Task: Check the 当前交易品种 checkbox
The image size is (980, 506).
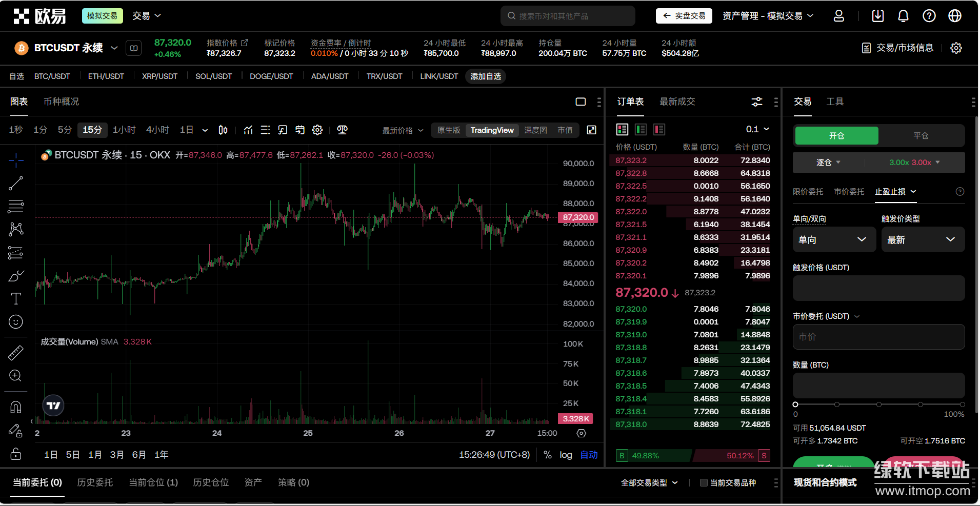Action: pos(704,483)
